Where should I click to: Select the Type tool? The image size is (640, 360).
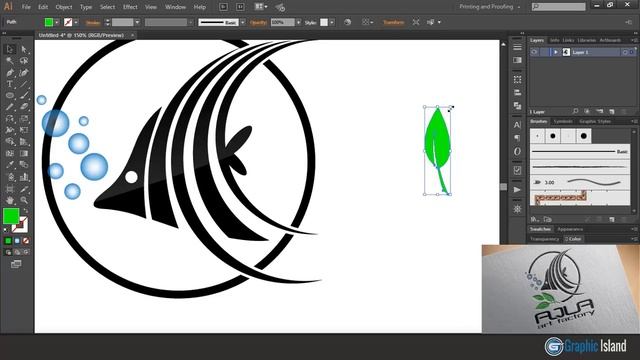pos(10,84)
